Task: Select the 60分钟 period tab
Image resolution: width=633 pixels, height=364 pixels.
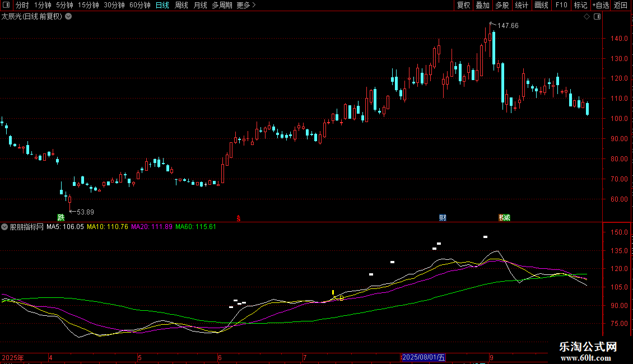Action: click(x=140, y=5)
